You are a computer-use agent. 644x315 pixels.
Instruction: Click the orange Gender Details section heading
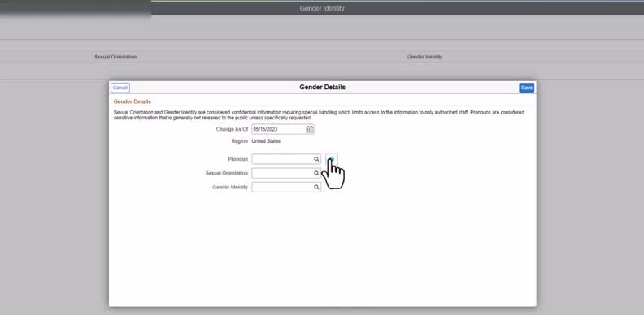tap(133, 101)
